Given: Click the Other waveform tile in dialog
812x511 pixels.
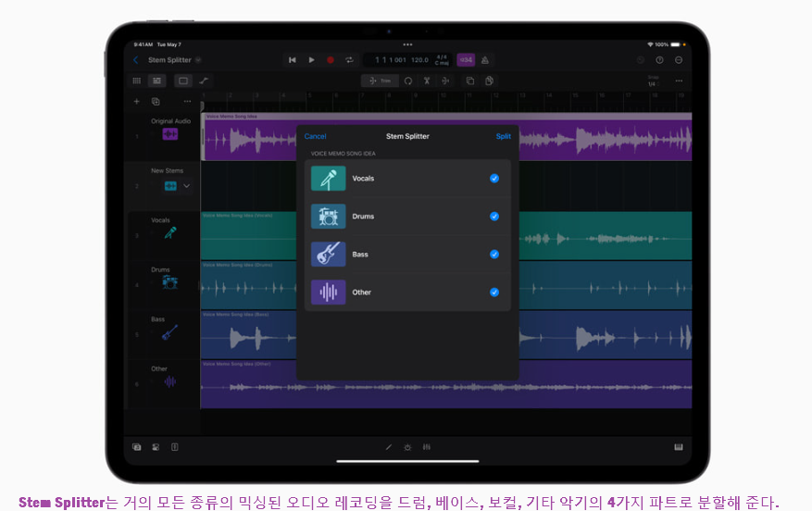Looking at the screenshot, I should pos(329,292).
